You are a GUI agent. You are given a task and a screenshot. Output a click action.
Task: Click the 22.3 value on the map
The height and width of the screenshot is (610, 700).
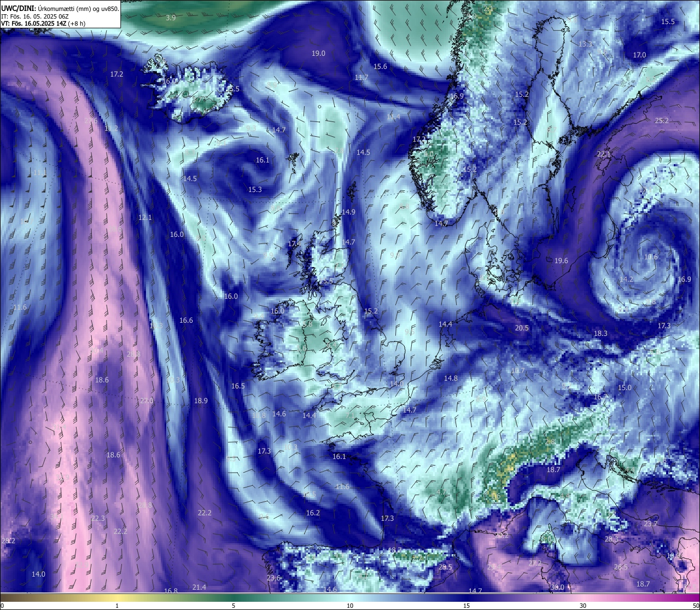(98, 519)
